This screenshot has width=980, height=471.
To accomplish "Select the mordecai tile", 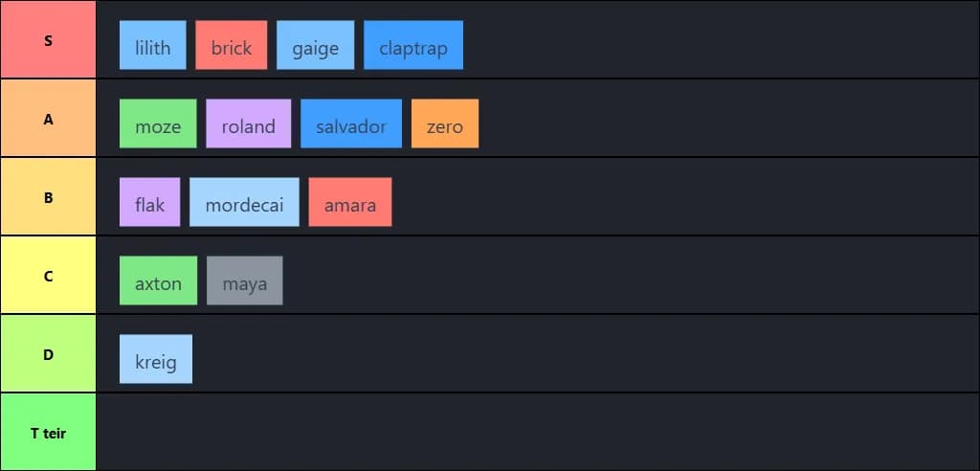I will 244,202.
